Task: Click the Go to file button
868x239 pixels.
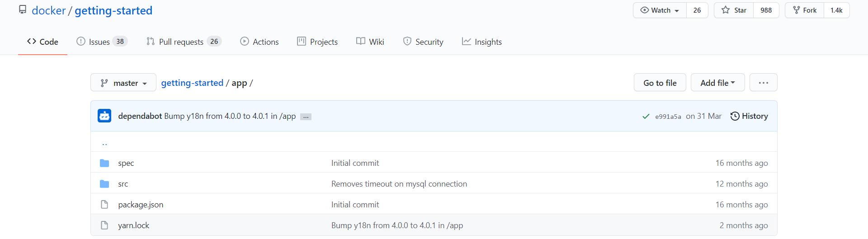Action: [660, 83]
